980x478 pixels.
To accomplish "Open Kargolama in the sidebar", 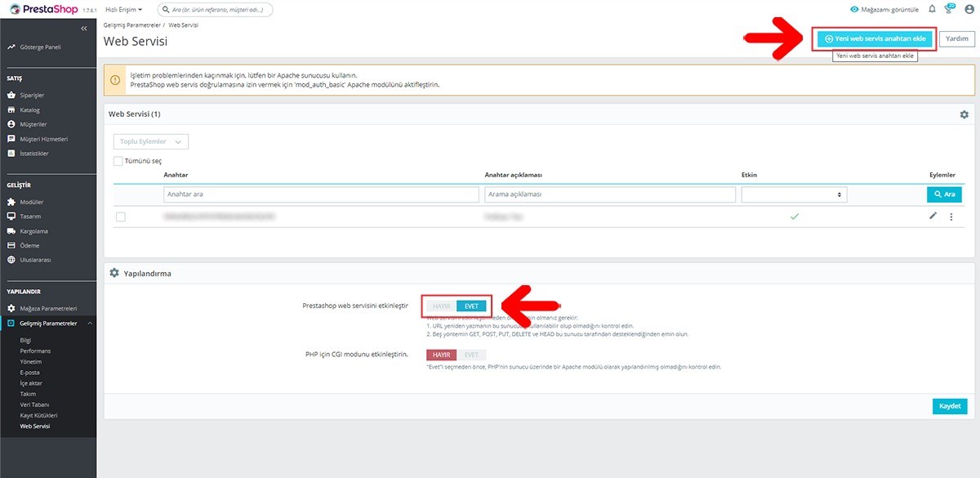I will pos(32,231).
